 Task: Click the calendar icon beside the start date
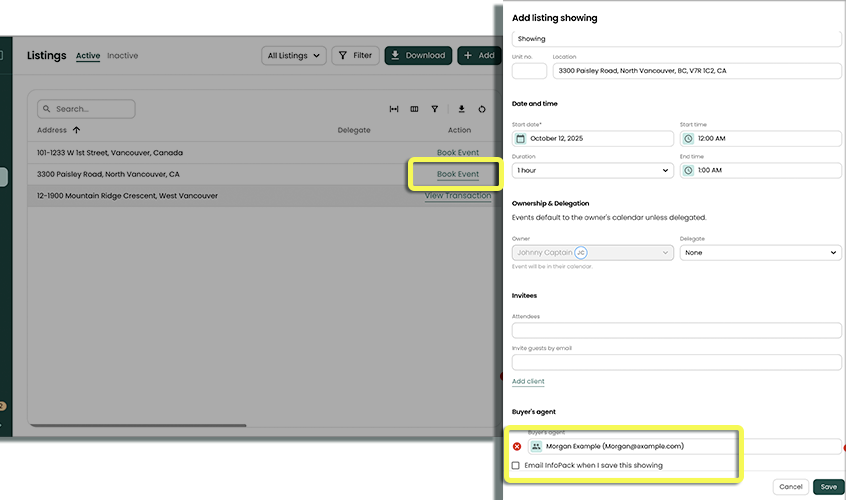tap(520, 139)
